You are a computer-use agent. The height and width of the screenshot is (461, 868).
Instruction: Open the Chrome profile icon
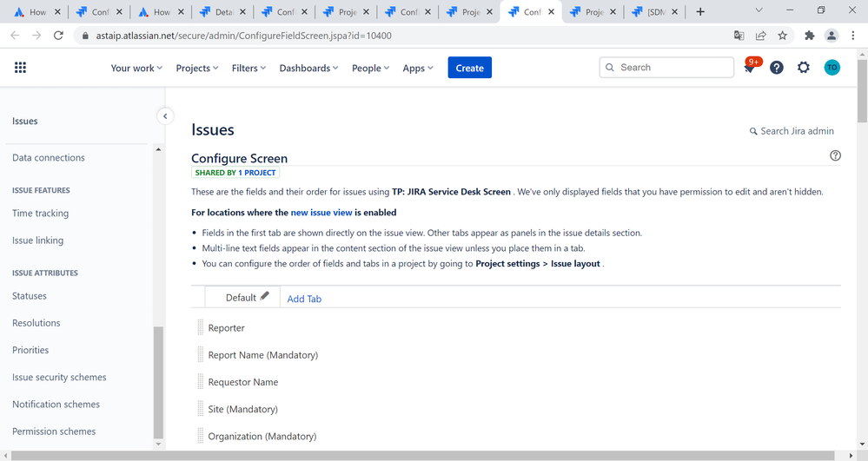[832, 36]
